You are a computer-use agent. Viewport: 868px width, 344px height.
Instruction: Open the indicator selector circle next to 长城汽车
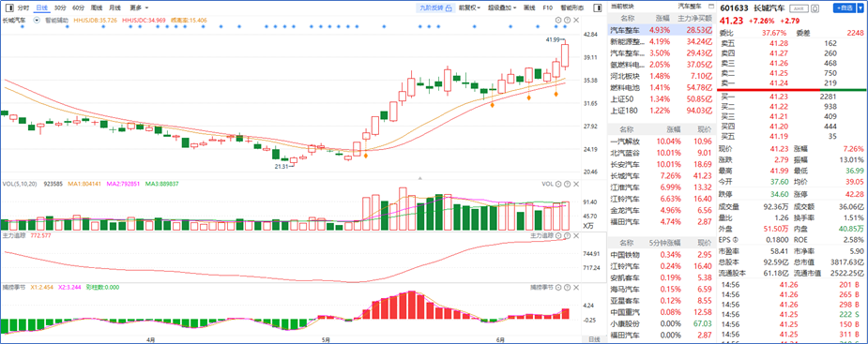(37, 20)
